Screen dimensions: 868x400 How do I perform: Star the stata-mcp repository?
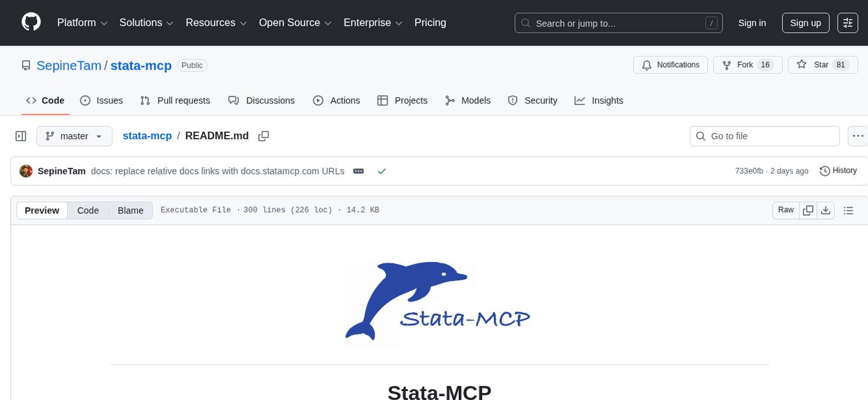point(820,65)
